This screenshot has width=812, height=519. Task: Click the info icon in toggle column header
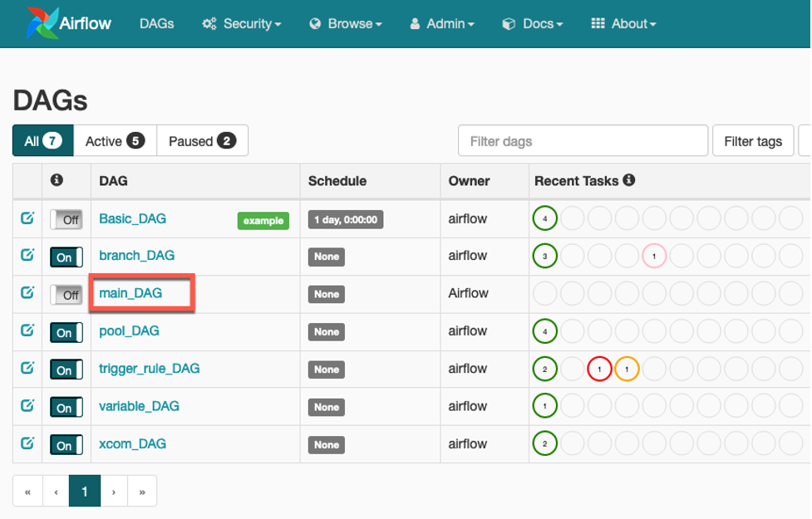pyautogui.click(x=57, y=179)
